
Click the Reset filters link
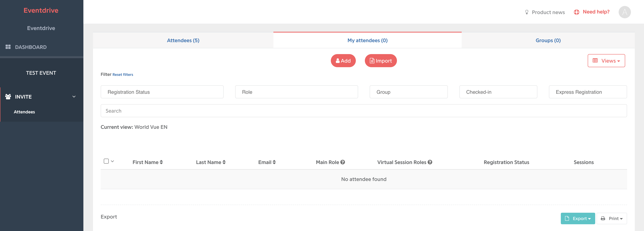click(x=123, y=74)
